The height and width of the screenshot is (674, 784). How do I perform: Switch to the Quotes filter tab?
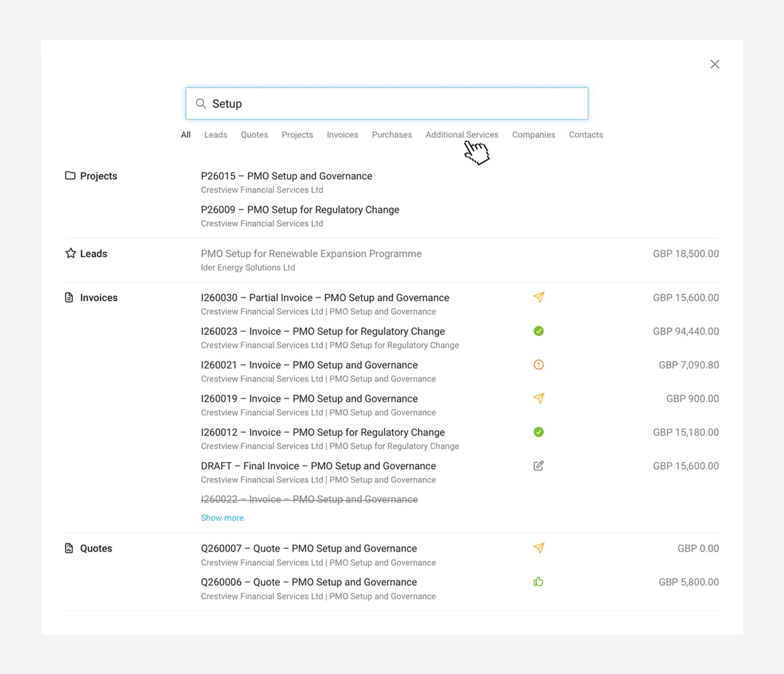click(x=254, y=135)
